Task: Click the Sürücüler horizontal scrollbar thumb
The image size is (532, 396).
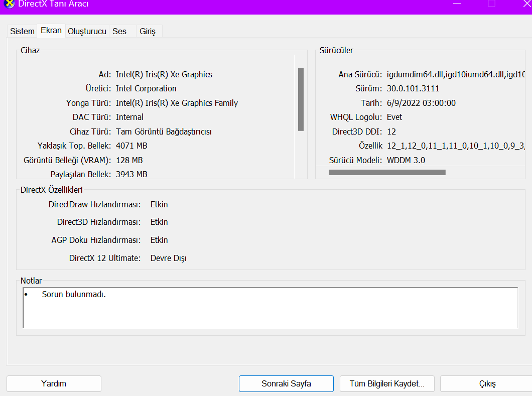Action: [x=387, y=172]
